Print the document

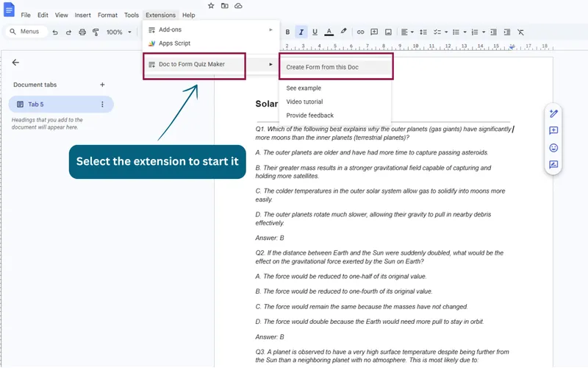click(x=82, y=32)
